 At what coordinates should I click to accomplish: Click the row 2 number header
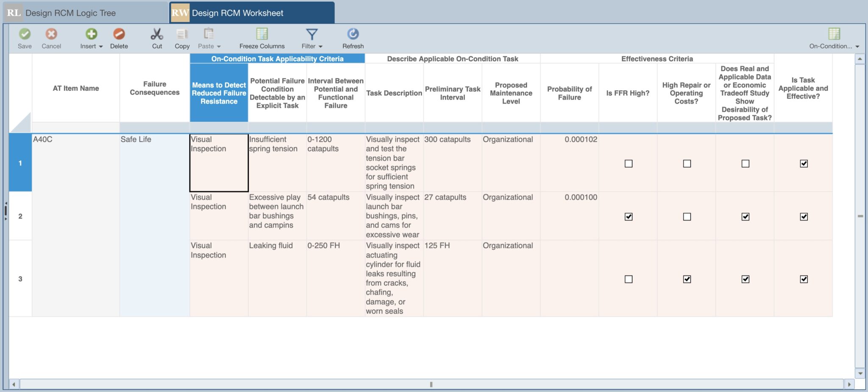tap(20, 216)
